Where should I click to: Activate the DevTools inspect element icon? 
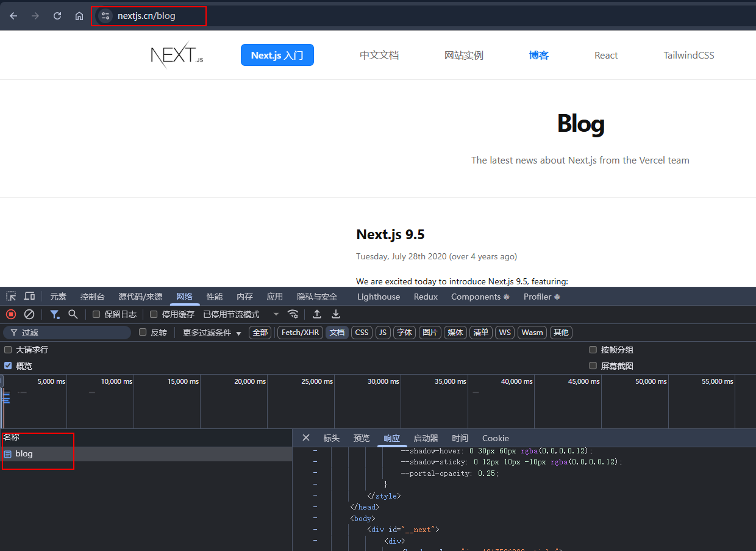coord(11,297)
